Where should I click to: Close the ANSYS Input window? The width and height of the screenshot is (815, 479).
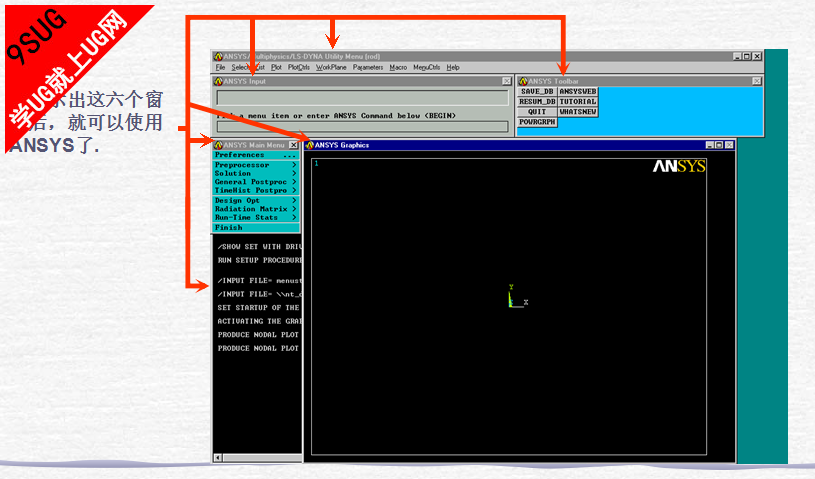(x=506, y=81)
